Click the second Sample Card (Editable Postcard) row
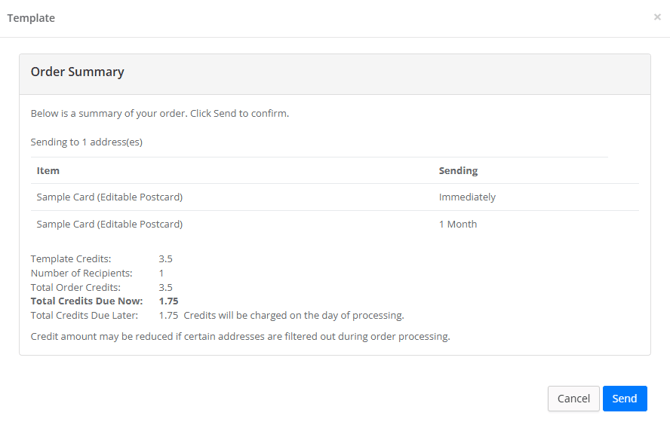 335,224
